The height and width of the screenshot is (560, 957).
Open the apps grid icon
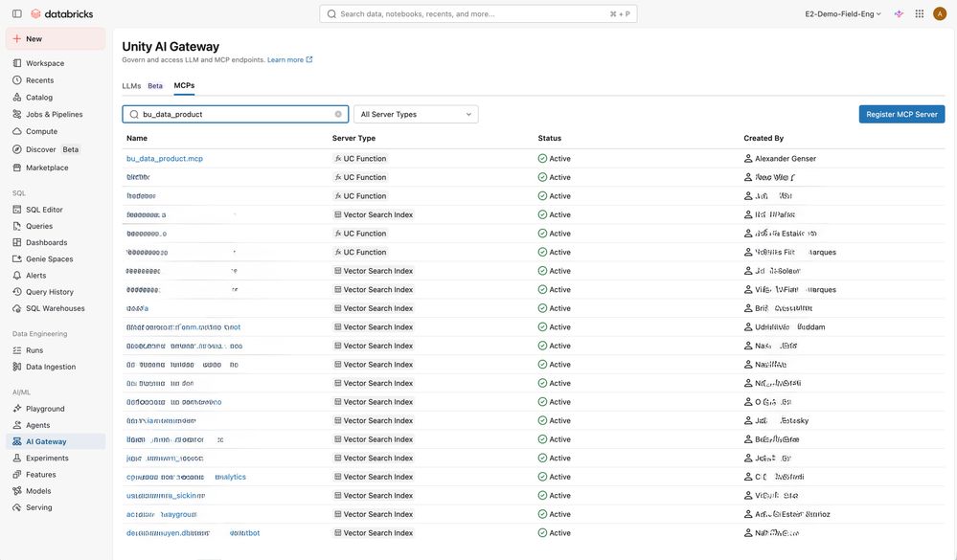[x=919, y=14]
